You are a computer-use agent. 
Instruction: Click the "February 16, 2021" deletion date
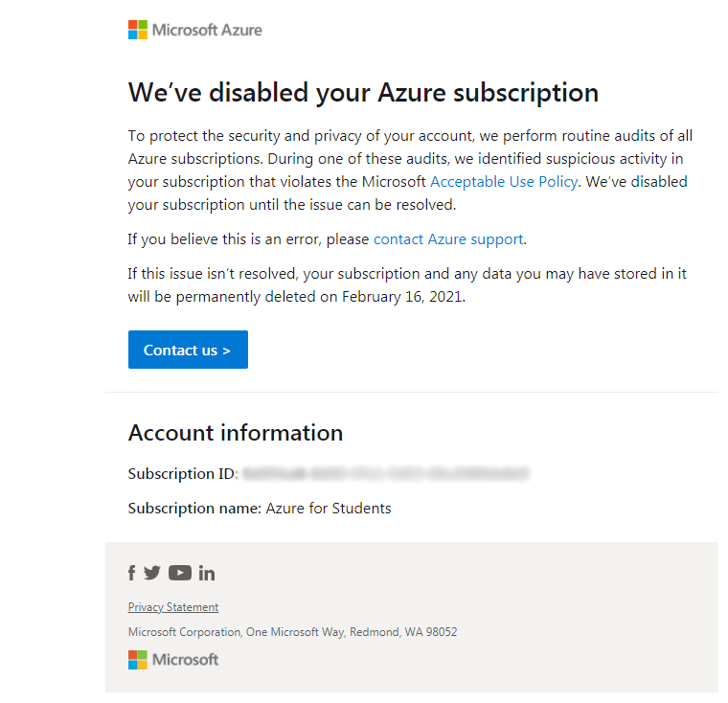point(402,297)
